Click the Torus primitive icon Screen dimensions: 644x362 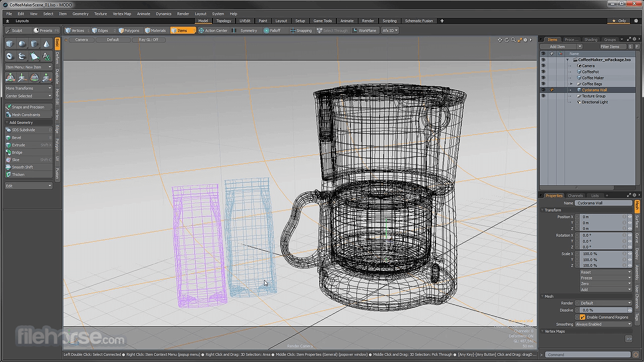coord(10,56)
